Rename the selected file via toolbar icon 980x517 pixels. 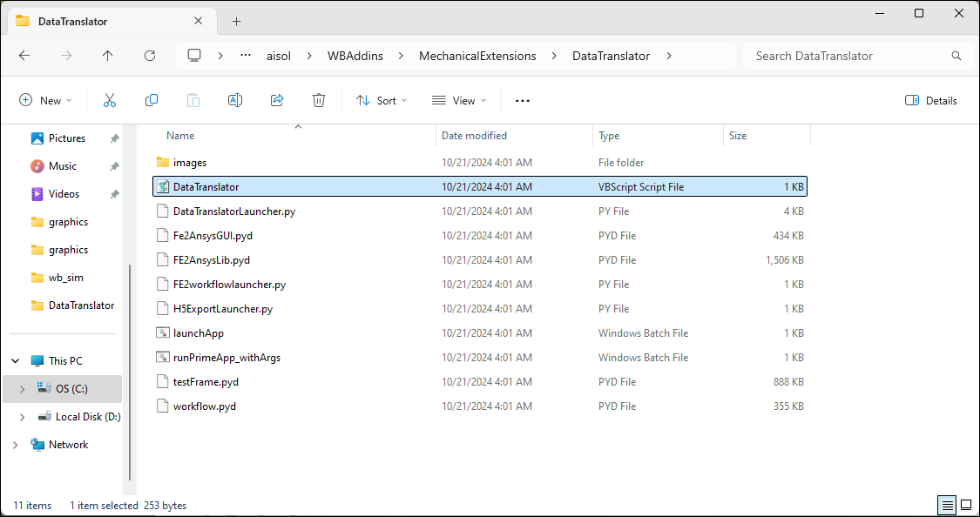coord(234,99)
